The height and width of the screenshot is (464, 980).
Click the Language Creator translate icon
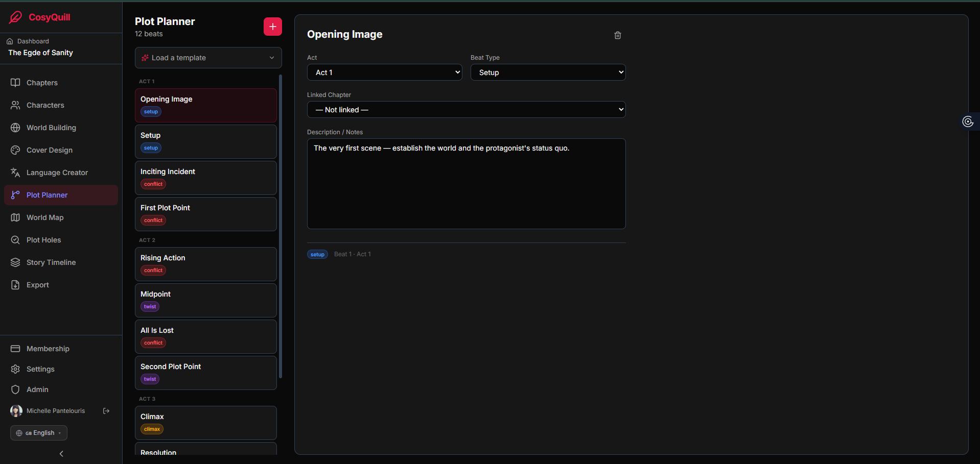[15, 173]
